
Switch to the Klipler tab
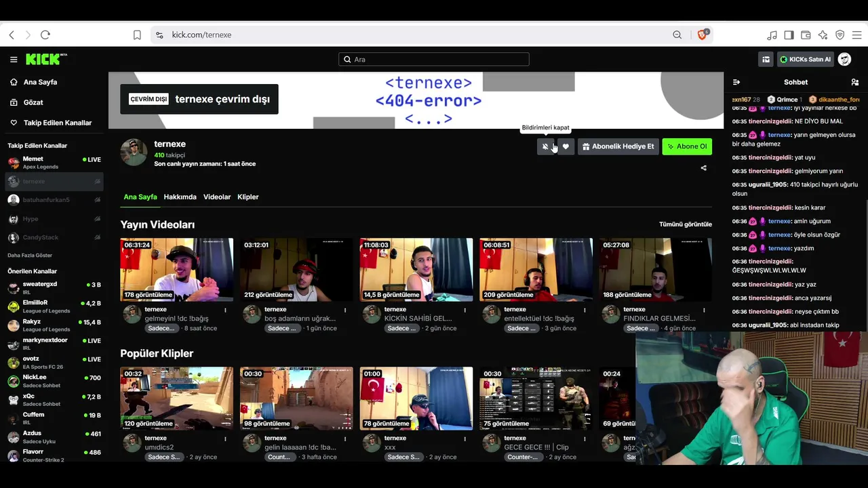(x=248, y=197)
